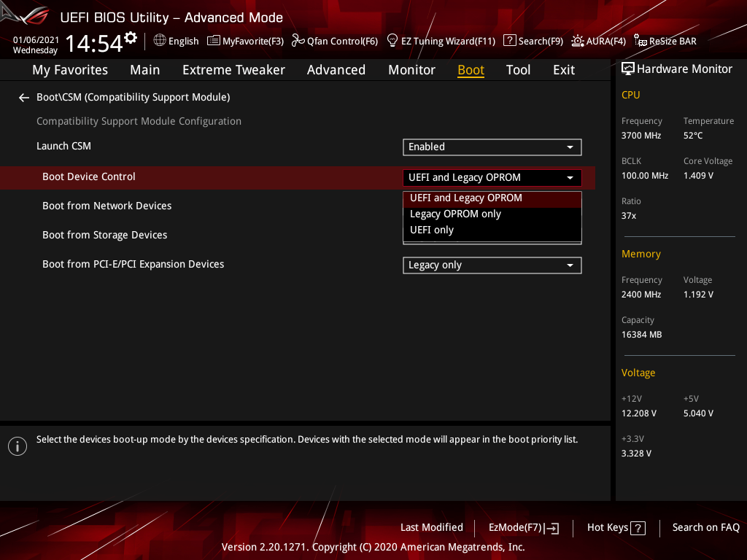Click the info circle icon
This screenshot has height=560, width=747.
click(x=18, y=446)
